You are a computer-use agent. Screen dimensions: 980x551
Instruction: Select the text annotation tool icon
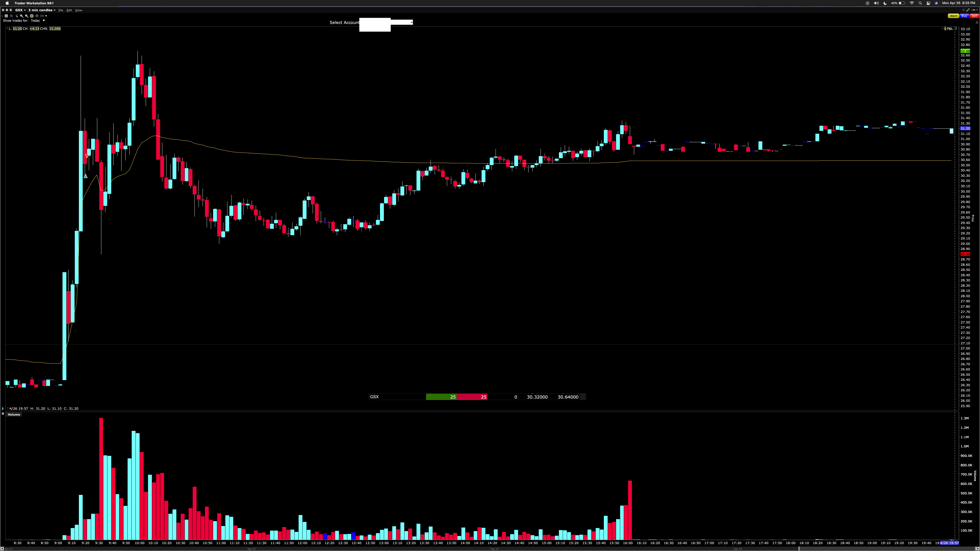6,16
